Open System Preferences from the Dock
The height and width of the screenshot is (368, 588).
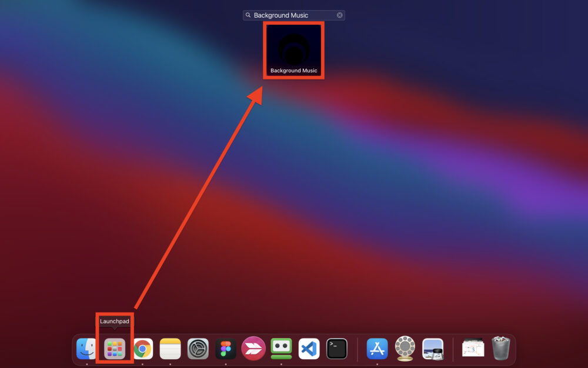(198, 349)
